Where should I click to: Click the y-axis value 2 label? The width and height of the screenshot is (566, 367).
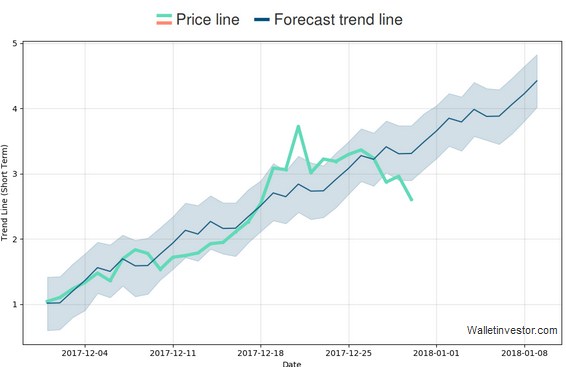click(15, 239)
